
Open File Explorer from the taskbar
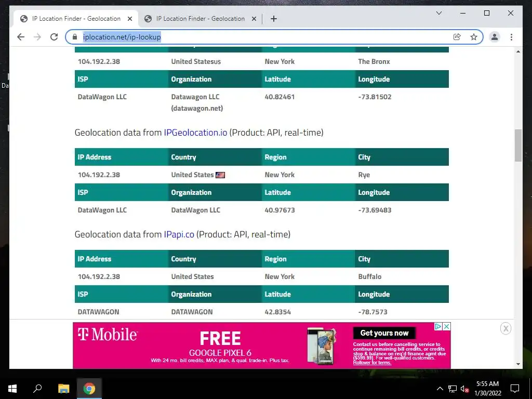click(63, 388)
